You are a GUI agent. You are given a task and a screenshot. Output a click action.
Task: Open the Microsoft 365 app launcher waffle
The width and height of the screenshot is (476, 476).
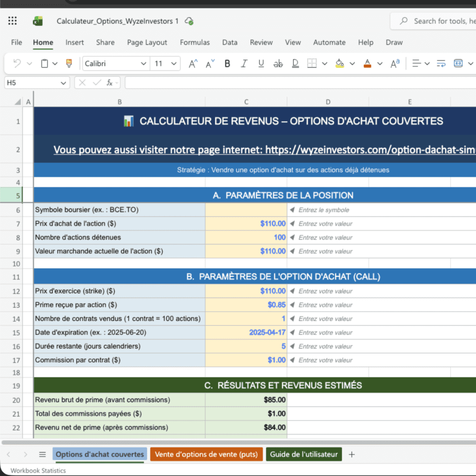click(12, 20)
